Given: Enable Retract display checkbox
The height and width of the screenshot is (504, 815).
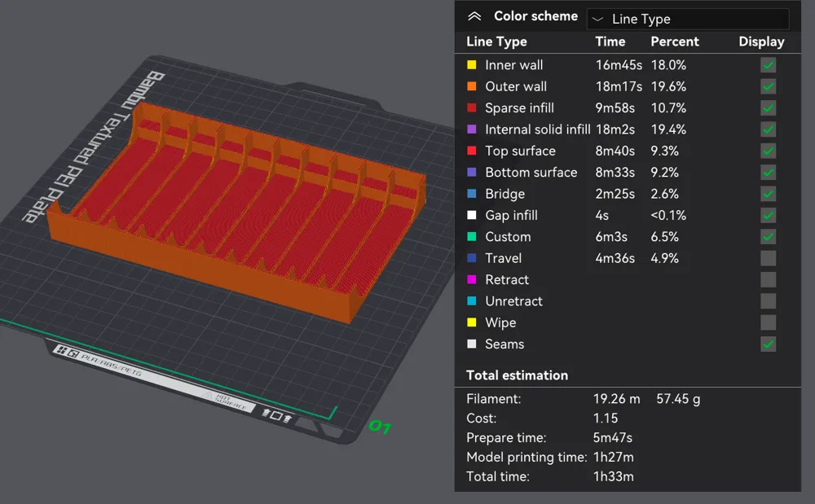Looking at the screenshot, I should [769, 280].
